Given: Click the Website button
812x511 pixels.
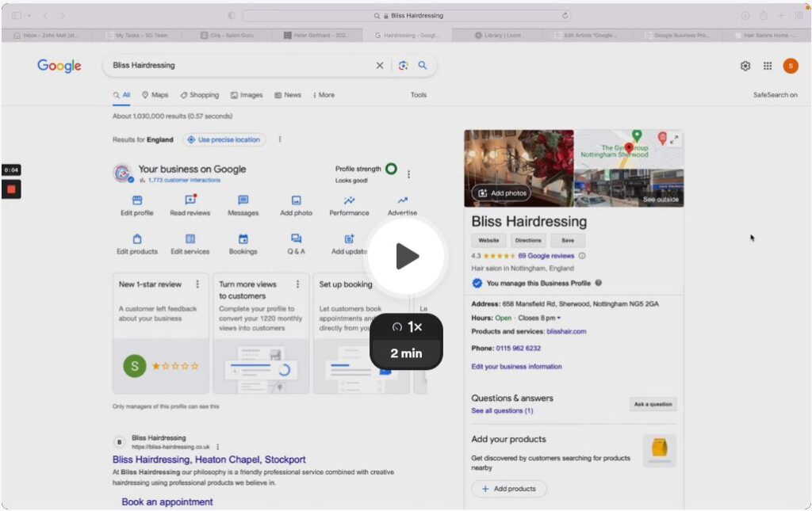Looking at the screenshot, I should [488, 241].
